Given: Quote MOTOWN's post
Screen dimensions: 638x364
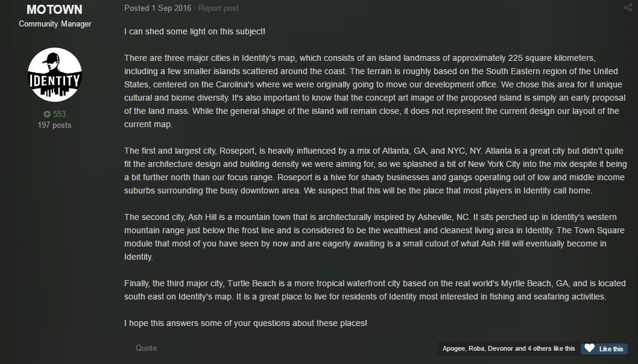Looking at the screenshot, I should [146, 348].
